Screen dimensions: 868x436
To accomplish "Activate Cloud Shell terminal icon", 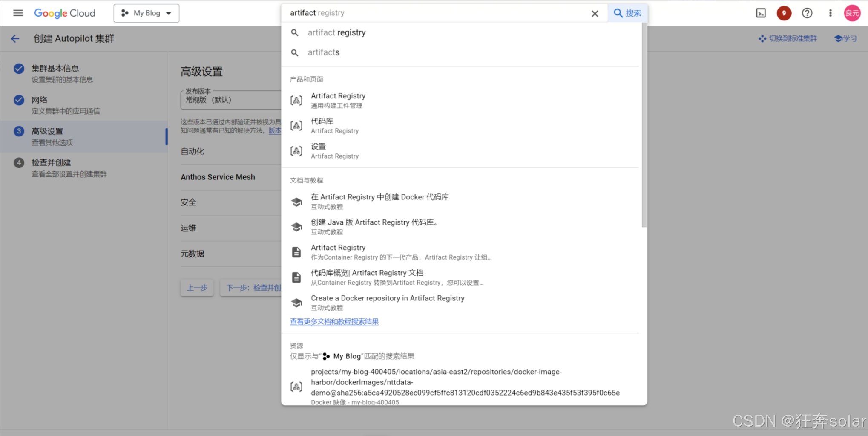I will [x=761, y=13].
